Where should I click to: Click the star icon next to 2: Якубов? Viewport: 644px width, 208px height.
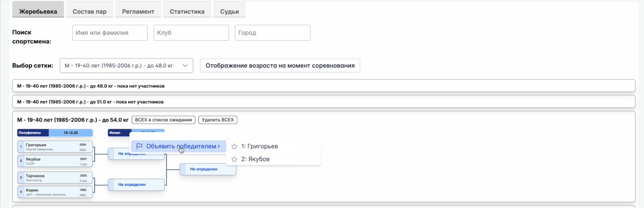point(234,159)
